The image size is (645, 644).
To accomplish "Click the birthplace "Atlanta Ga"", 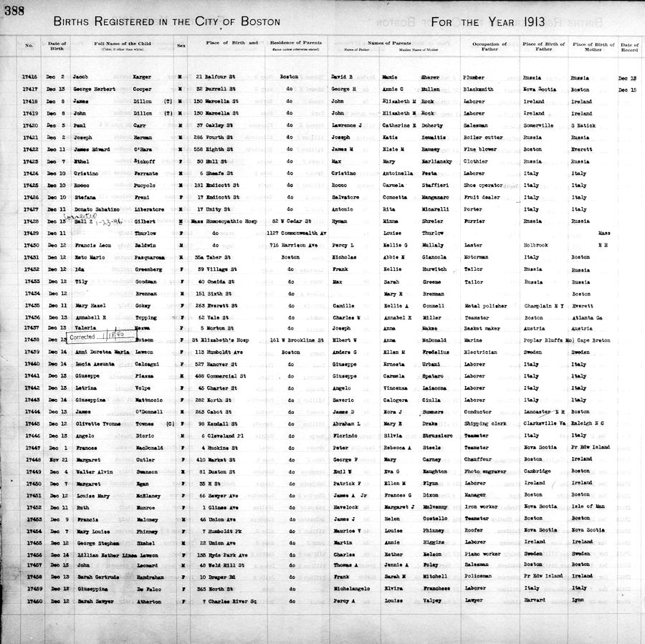I will tap(587, 318).
